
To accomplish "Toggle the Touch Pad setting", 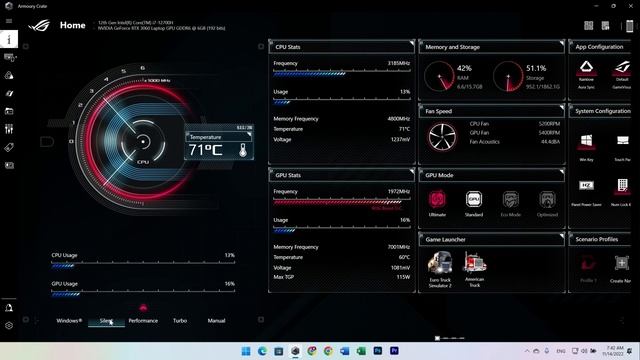I will [622, 147].
